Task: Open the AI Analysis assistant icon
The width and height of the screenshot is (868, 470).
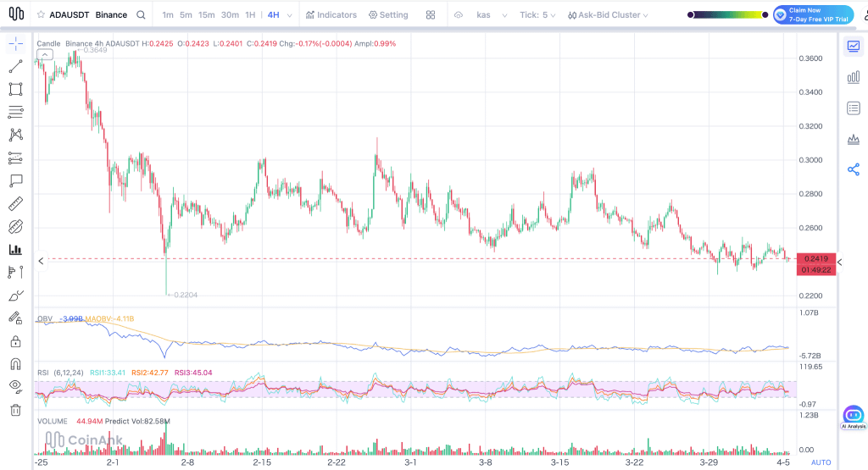Action: pyautogui.click(x=853, y=417)
